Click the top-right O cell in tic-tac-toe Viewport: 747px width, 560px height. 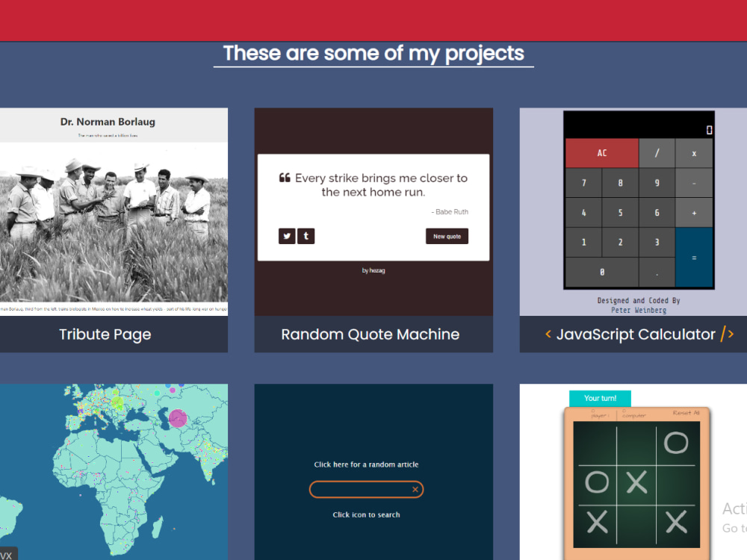click(x=676, y=443)
